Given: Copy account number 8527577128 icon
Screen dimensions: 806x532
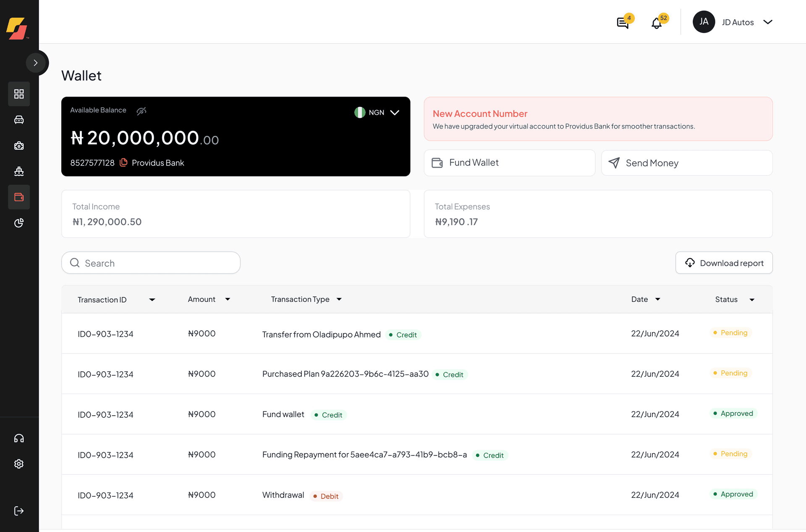Looking at the screenshot, I should [x=123, y=162].
